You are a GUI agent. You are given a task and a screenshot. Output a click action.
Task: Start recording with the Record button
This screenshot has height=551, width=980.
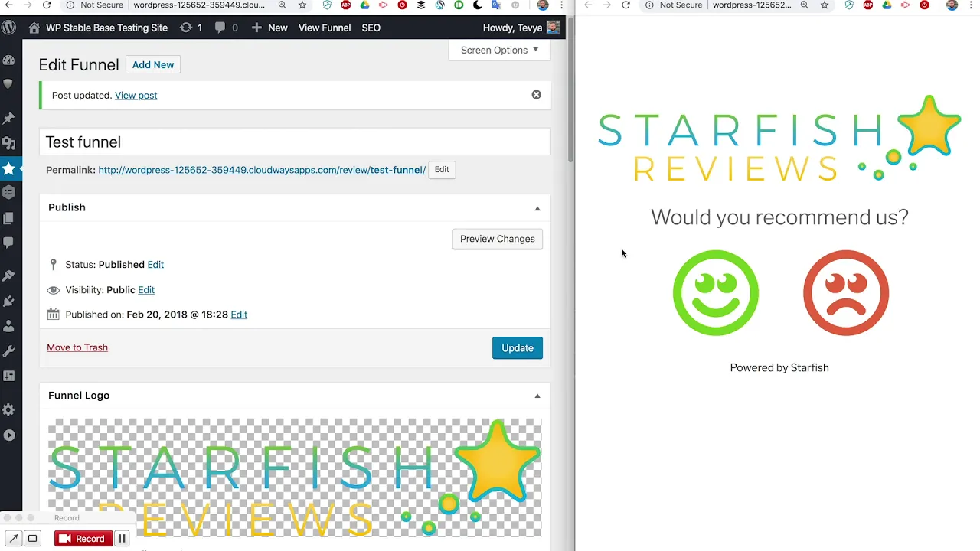click(x=83, y=539)
